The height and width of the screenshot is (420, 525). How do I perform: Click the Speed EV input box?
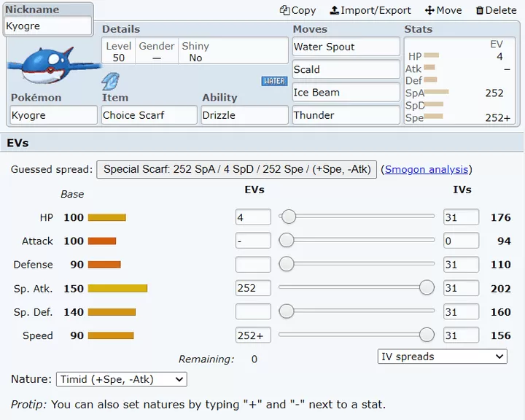tap(253, 335)
